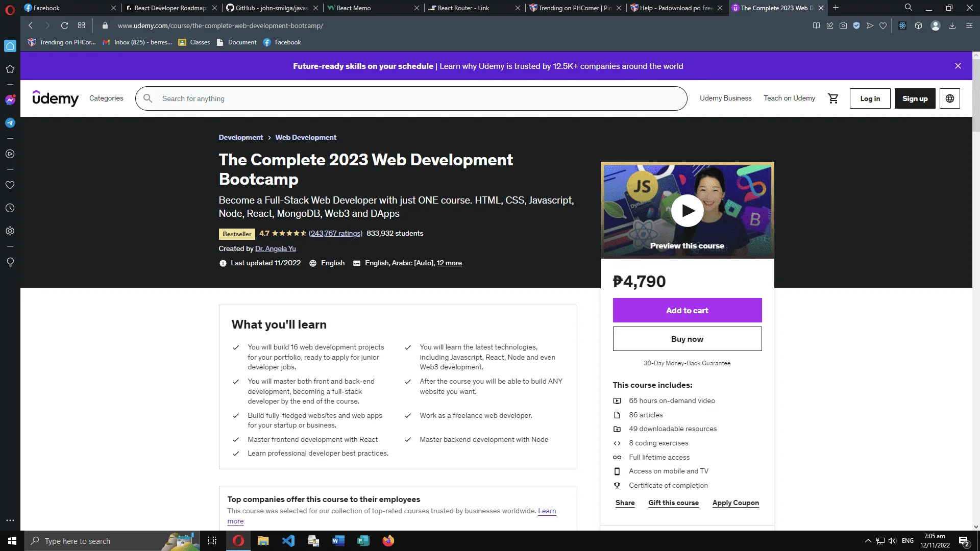
Task: Search tabs with the magnifier icon
Action: pos(909,8)
